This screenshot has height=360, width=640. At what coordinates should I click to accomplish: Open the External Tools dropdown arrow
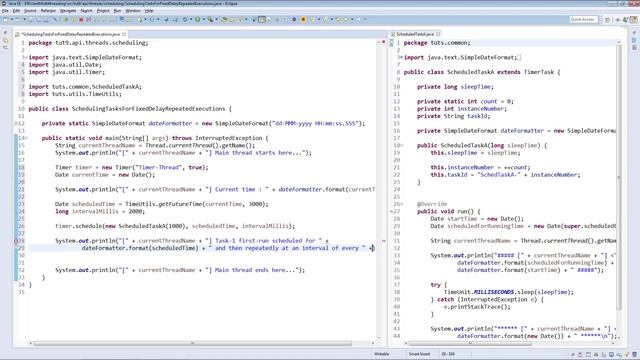pos(216,19)
